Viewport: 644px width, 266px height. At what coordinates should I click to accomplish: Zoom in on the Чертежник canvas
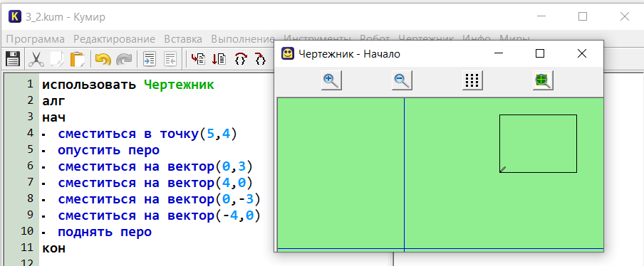click(331, 80)
